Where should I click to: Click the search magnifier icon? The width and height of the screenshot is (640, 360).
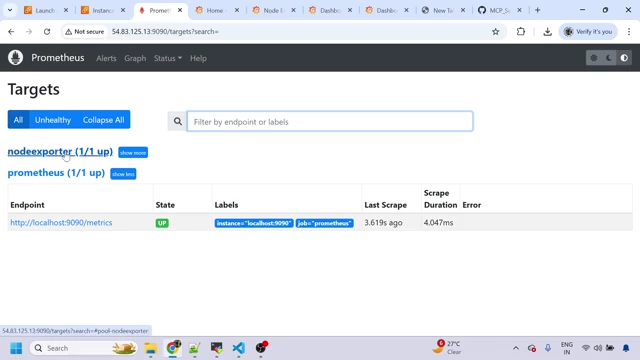coord(178,121)
